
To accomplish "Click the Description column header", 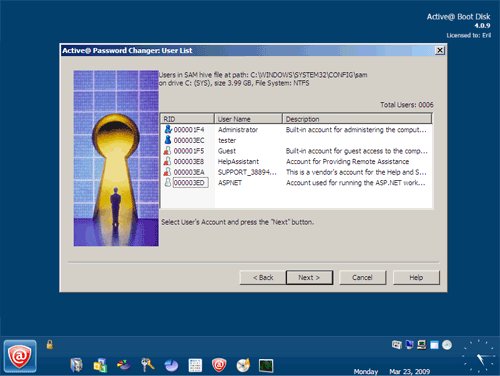I will click(x=357, y=119).
